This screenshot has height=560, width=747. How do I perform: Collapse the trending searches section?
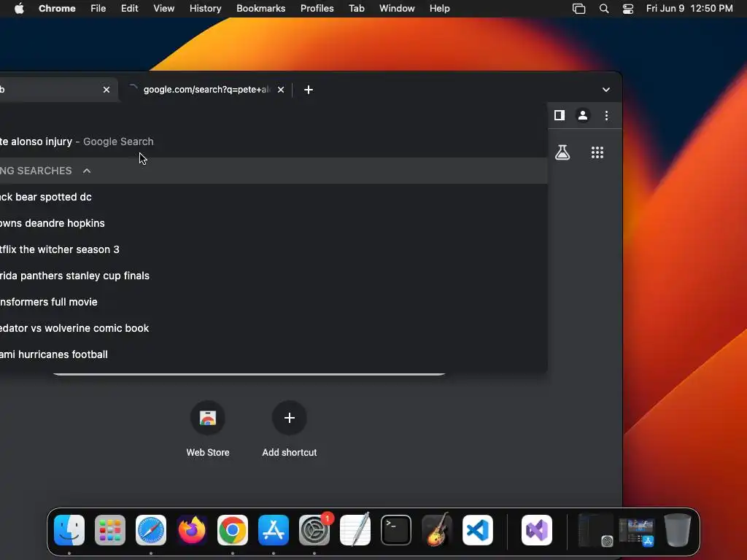pyautogui.click(x=87, y=171)
